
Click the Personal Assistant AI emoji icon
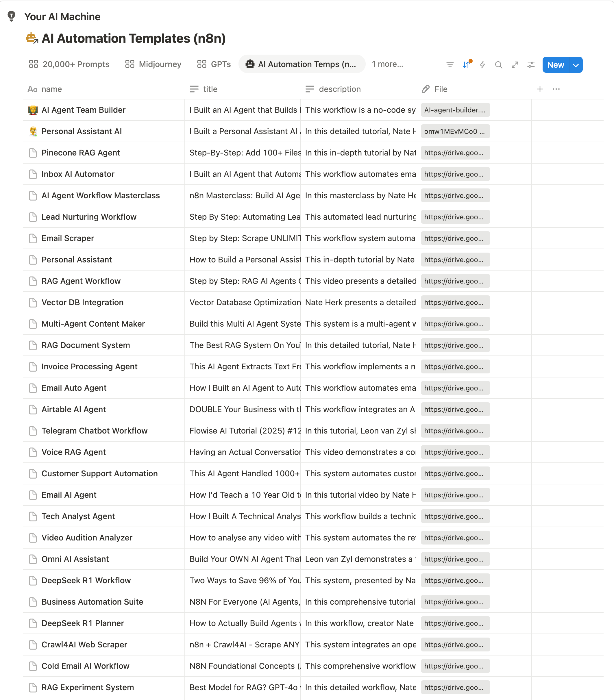[33, 131]
